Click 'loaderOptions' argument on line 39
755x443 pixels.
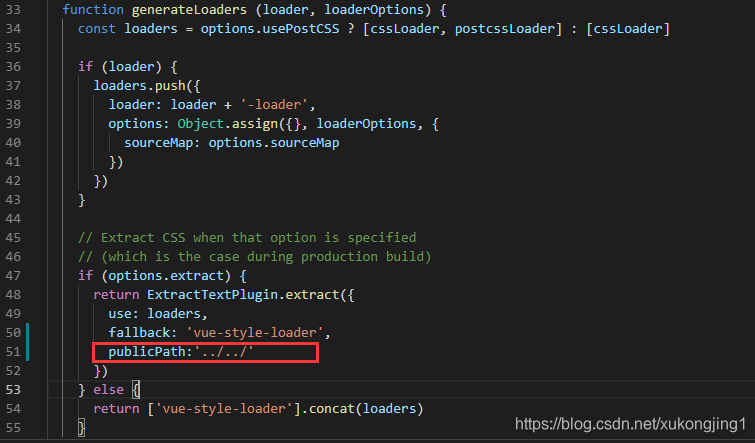pos(366,124)
